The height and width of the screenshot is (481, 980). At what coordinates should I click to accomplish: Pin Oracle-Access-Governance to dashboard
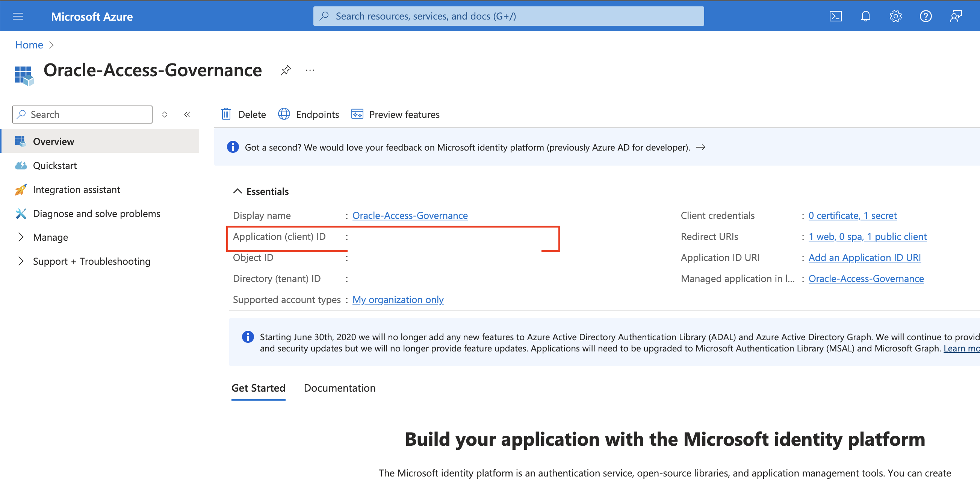point(286,70)
